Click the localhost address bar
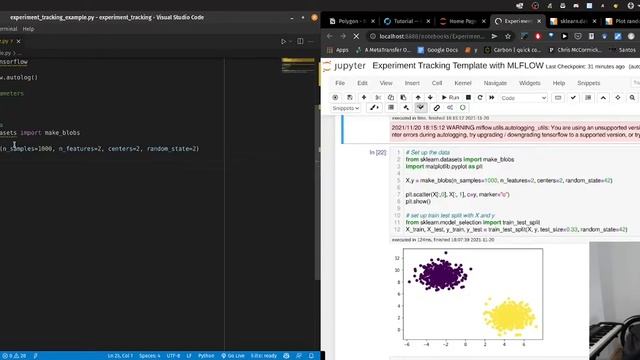The width and height of the screenshot is (640, 360). coord(433,36)
